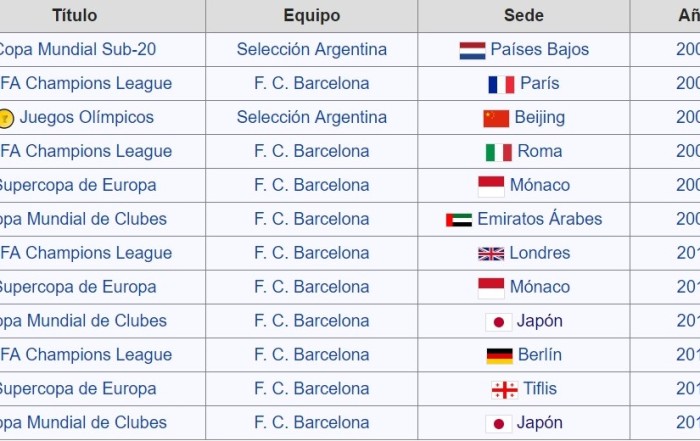Click the Italy flag next to Roma
This screenshot has height=441, width=700.
click(499, 152)
